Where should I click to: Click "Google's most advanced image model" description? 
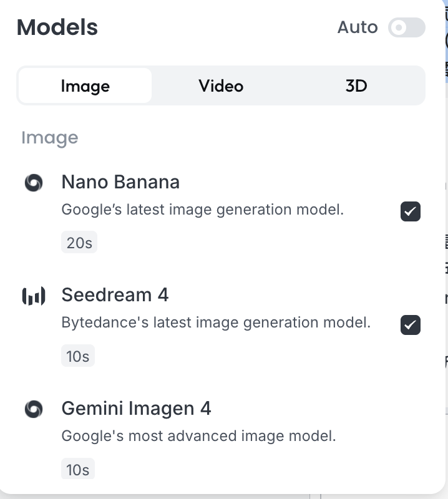pyautogui.click(x=198, y=435)
